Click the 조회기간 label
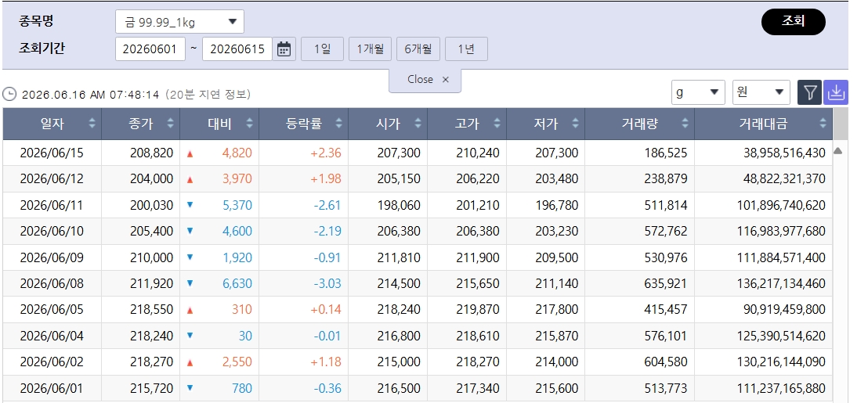Image resolution: width=868 pixels, height=403 pixels. (x=42, y=48)
